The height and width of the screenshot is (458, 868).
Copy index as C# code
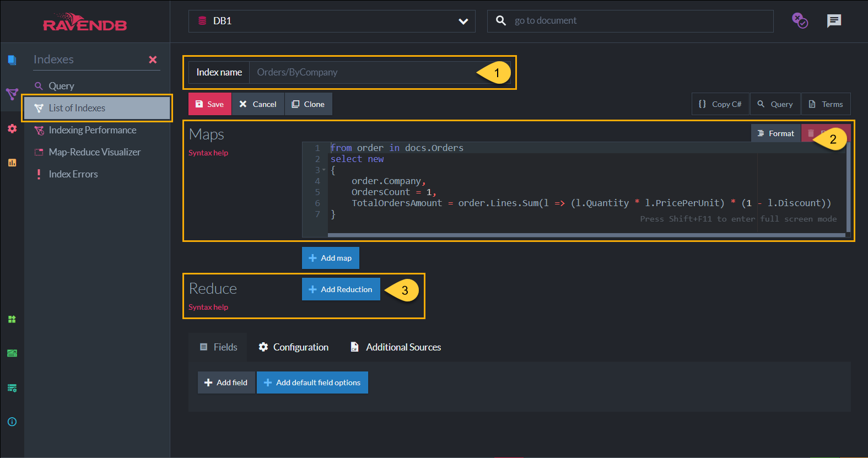tap(720, 104)
